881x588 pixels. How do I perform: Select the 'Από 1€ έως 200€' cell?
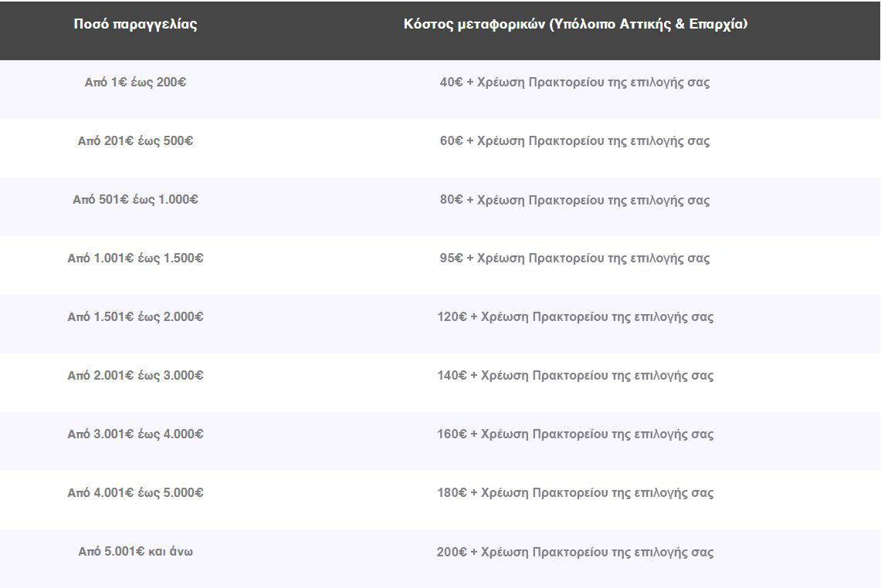[x=135, y=83]
